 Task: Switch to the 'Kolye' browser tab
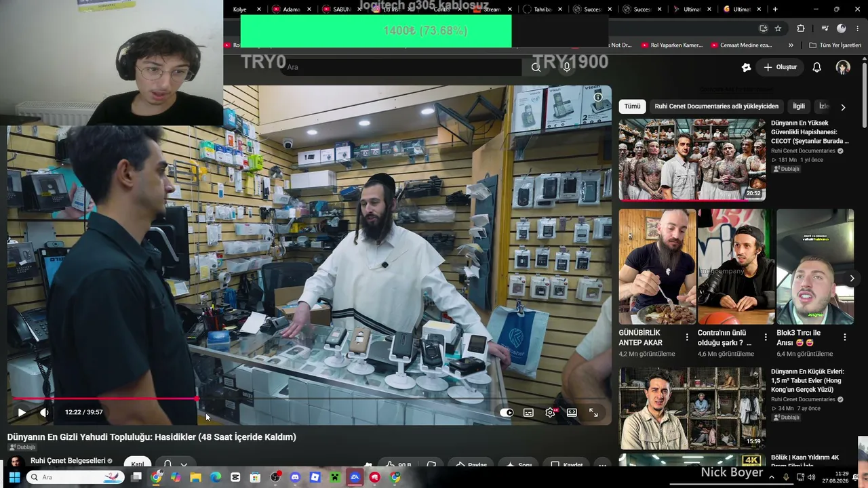click(242, 9)
